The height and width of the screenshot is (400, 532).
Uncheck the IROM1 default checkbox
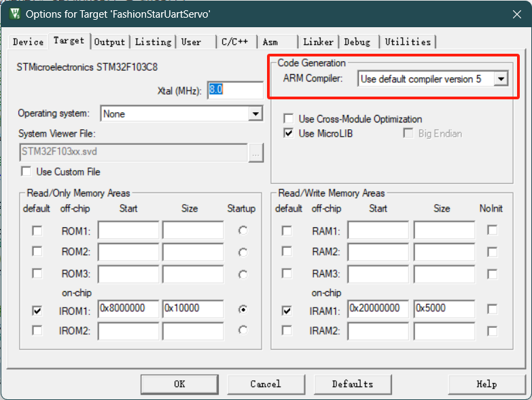[x=37, y=310]
